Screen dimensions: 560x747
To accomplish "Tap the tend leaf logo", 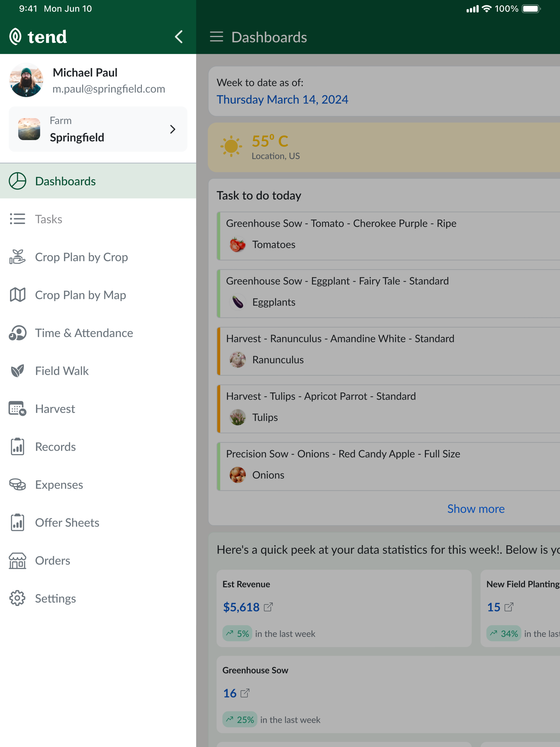I will pyautogui.click(x=15, y=36).
